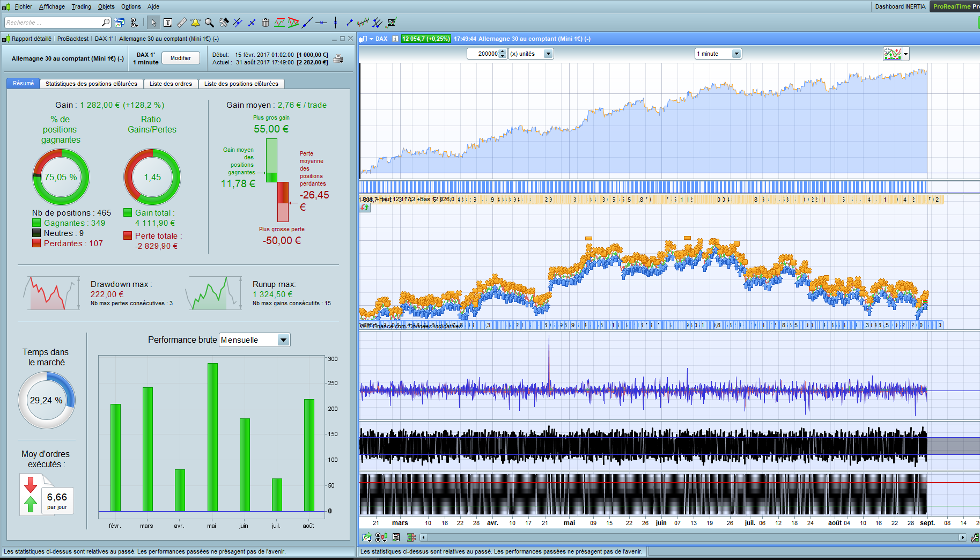Click the hammer and wrench settings icon
Screen dimensions: 980x560
pos(224,23)
